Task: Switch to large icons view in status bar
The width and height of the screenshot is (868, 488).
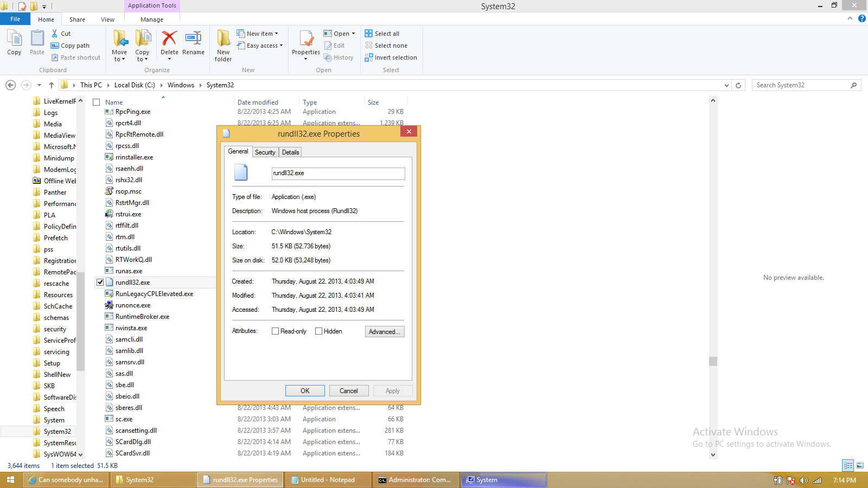Action: (x=860, y=465)
